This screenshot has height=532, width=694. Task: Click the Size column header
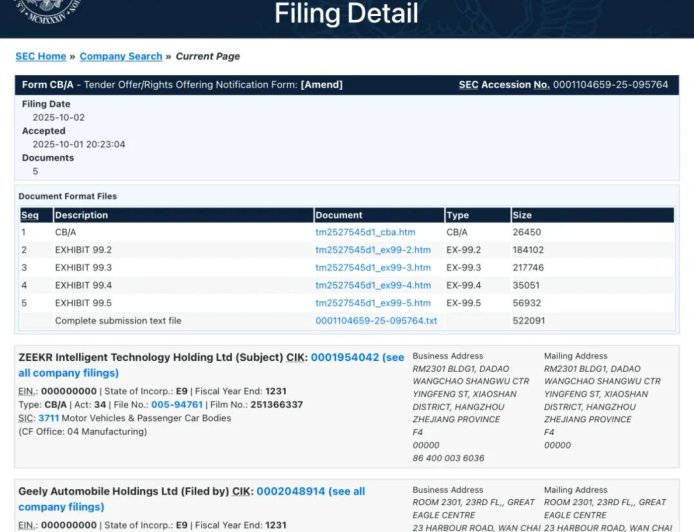(522, 215)
